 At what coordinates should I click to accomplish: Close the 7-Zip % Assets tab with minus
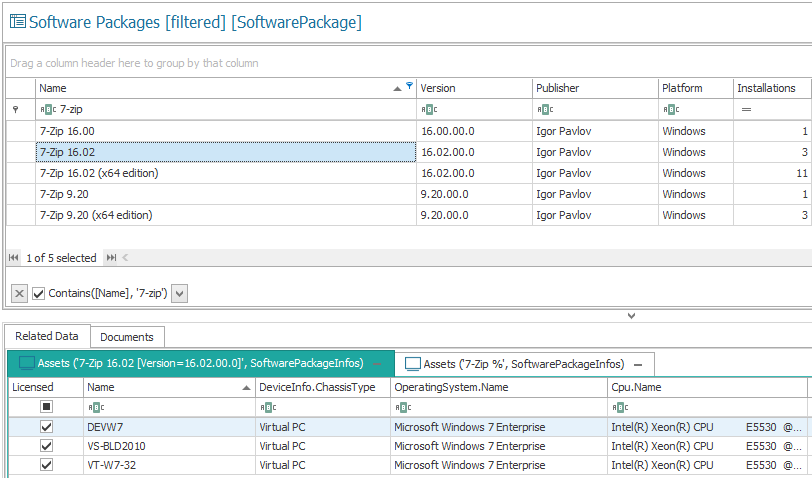[x=638, y=365]
